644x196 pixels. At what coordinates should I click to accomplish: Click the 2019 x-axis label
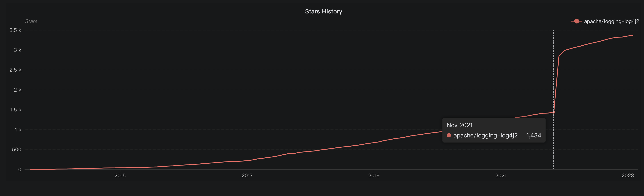point(374,175)
